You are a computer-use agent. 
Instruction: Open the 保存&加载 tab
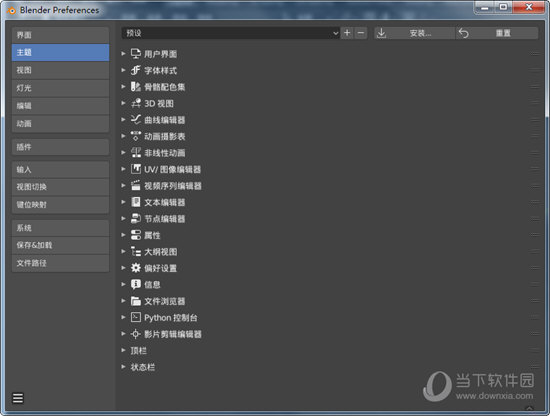[60, 245]
